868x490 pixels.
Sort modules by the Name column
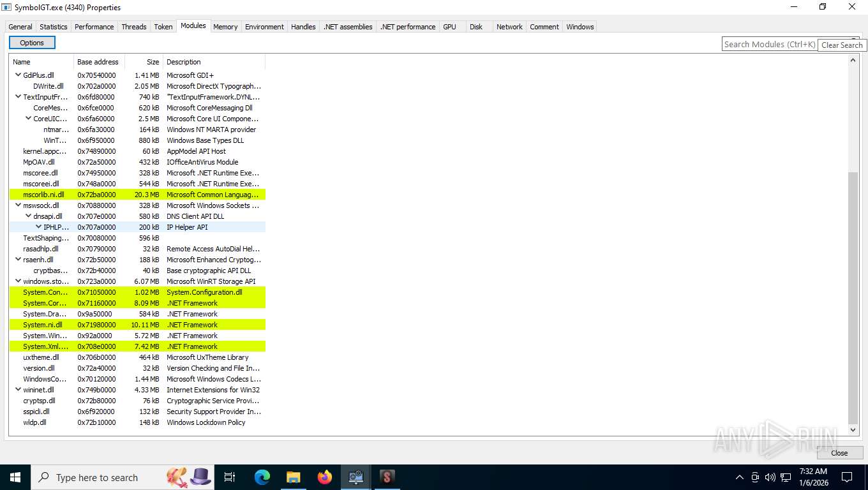click(41, 62)
